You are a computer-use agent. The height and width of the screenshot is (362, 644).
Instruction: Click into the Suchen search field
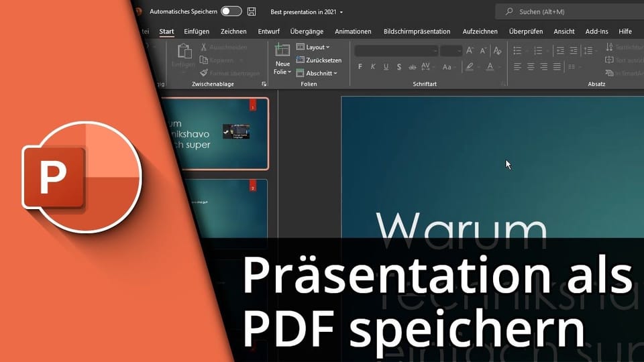click(571, 11)
